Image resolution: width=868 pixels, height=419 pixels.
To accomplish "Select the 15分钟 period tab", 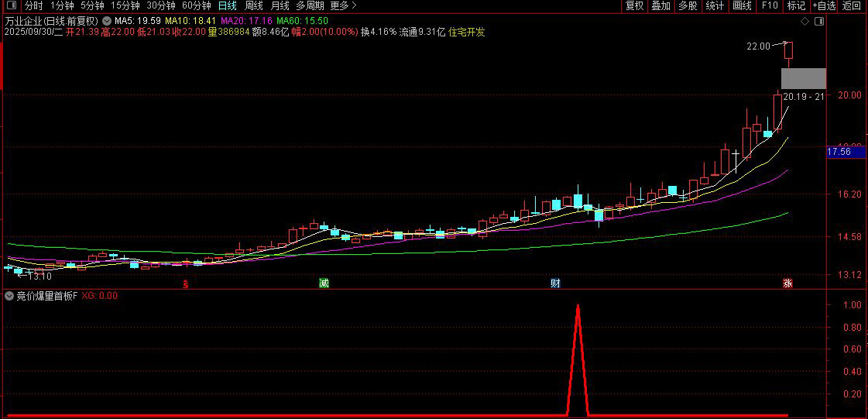I will click(125, 6).
